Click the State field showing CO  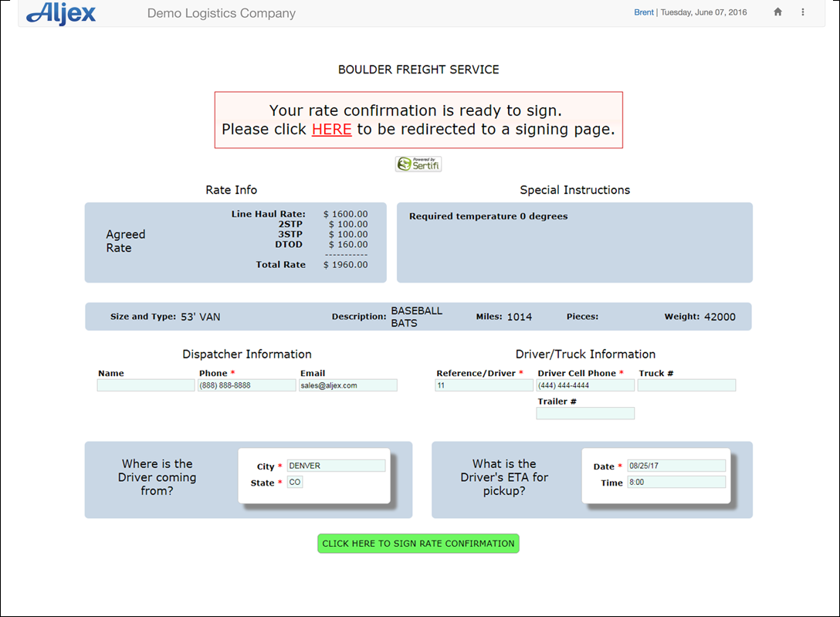click(296, 481)
